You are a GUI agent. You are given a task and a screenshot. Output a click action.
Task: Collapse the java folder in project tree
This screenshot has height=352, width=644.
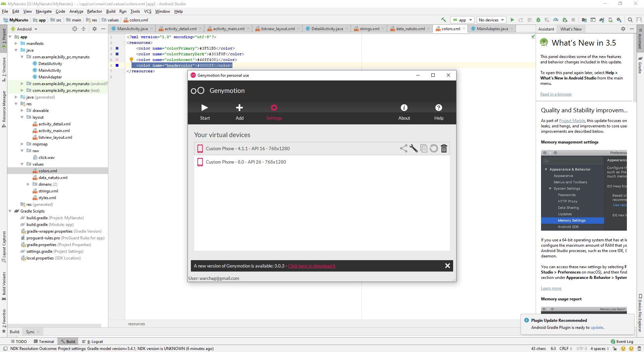pos(16,50)
